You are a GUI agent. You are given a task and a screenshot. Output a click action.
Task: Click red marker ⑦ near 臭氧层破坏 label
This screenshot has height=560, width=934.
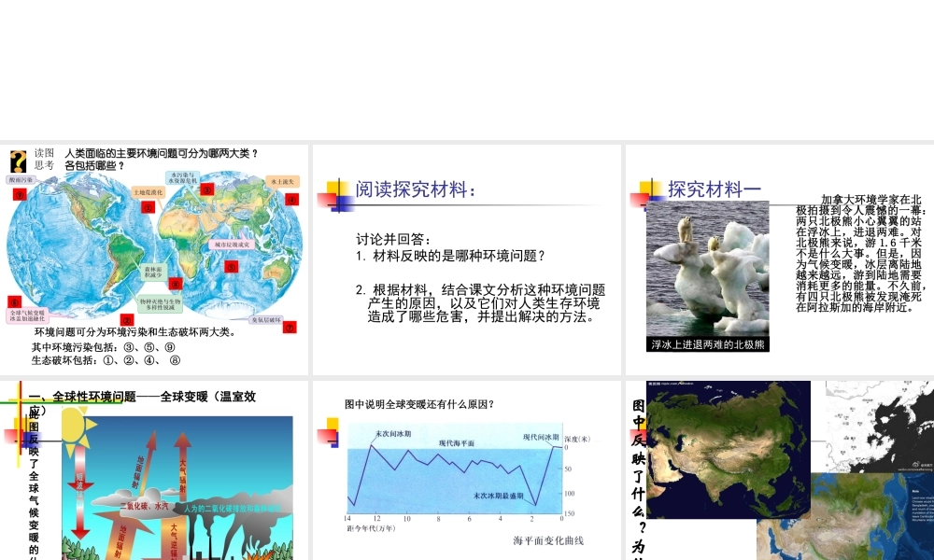point(289,327)
